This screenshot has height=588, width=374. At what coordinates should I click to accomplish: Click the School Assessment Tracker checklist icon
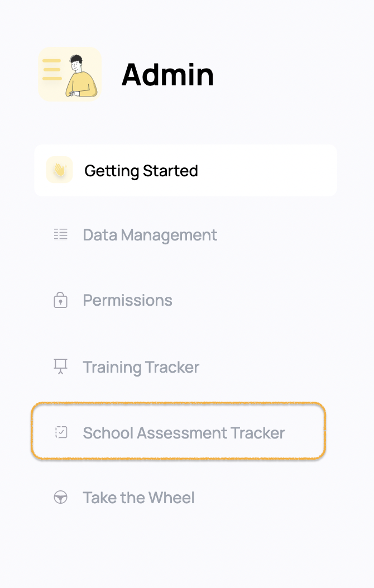click(61, 432)
